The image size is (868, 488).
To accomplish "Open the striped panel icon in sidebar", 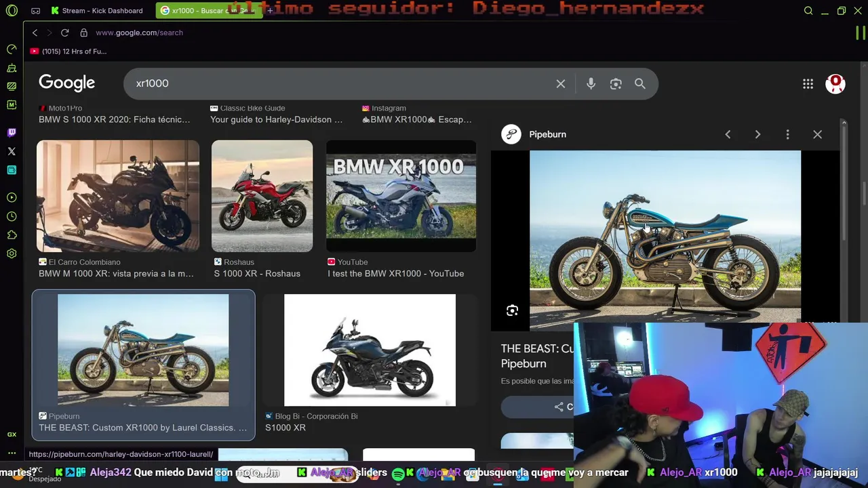I will pos(12,86).
